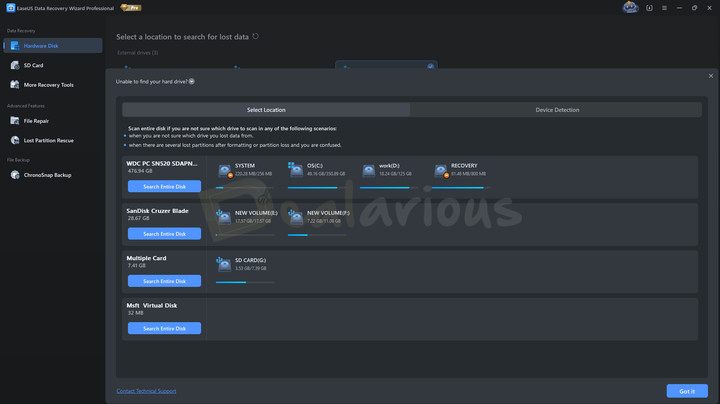
Task: Switch to the Select Location tab
Action: point(266,110)
